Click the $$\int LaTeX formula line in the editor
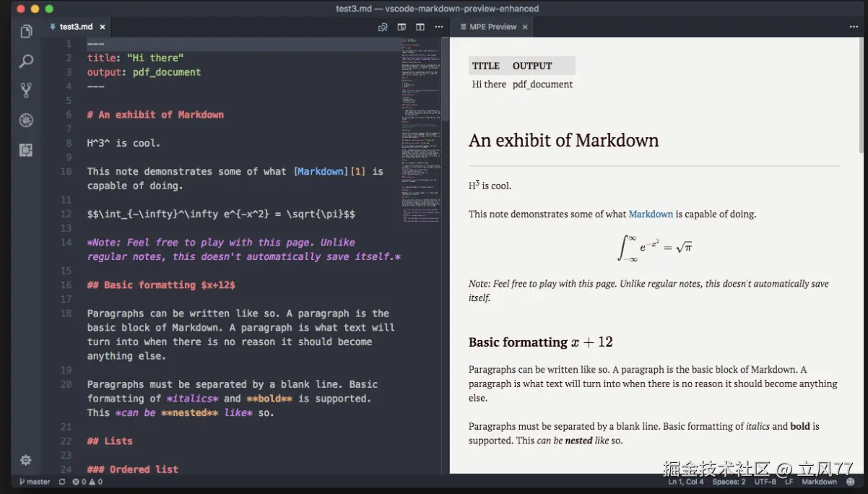The height and width of the screenshot is (494, 868). (x=221, y=214)
